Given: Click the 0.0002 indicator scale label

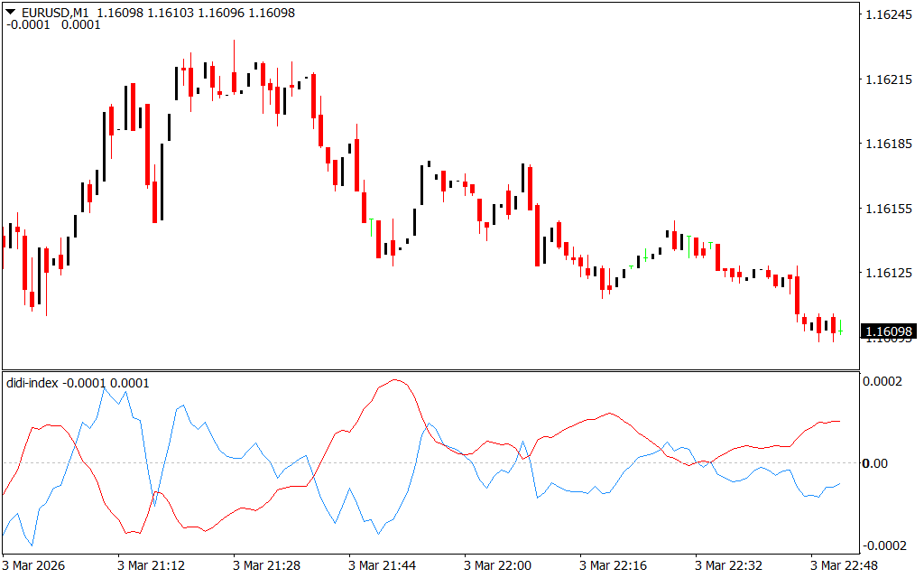Looking at the screenshot, I should pos(882,382).
